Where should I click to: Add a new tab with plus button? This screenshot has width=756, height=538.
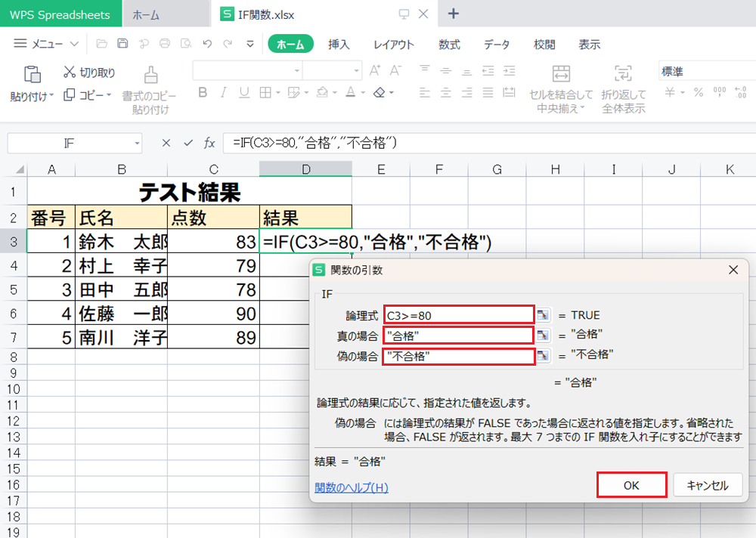[453, 14]
